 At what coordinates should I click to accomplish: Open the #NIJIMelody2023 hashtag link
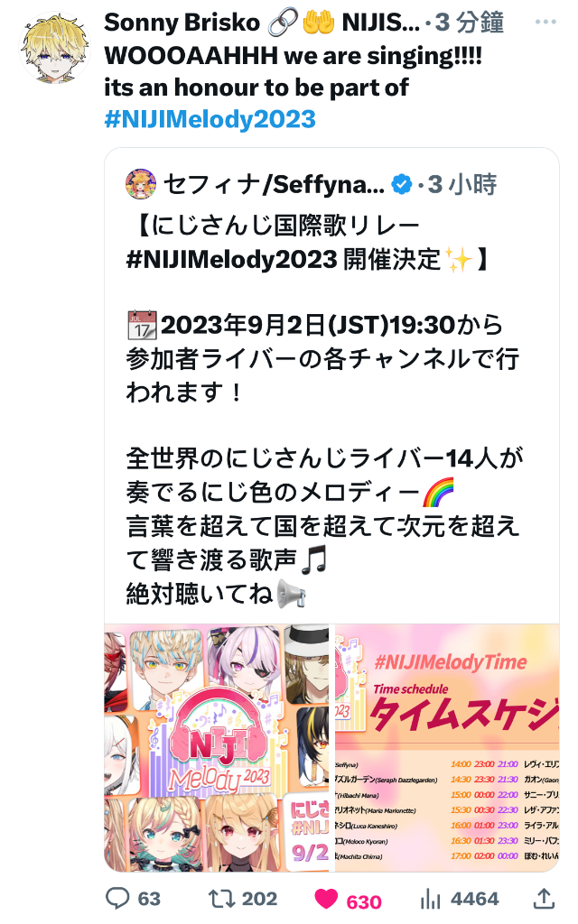210,119
